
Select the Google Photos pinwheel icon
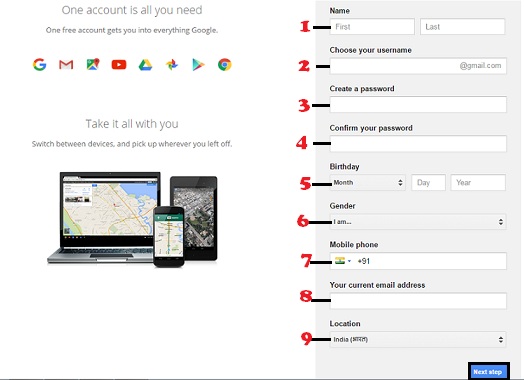click(x=172, y=65)
